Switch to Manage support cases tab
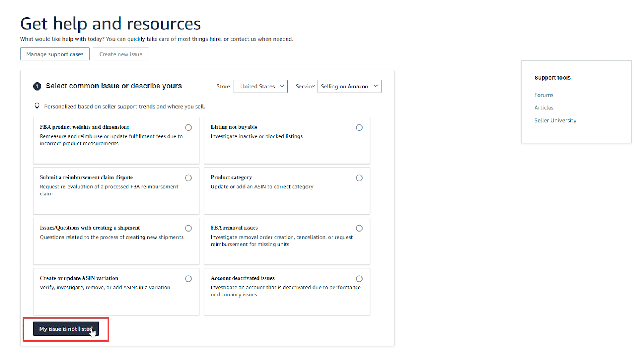This screenshot has width=644, height=356. coord(55,54)
